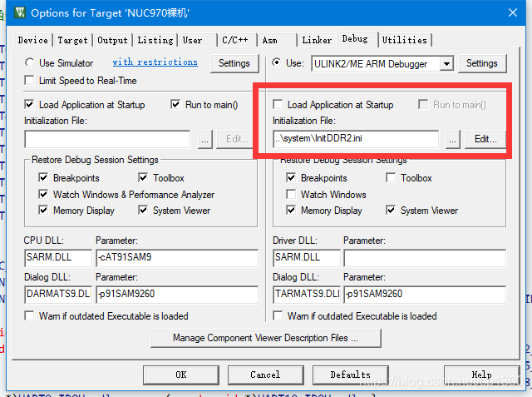This screenshot has width=532, height=397.
Task: Uncheck simulator Load Application at Startup
Action: [30, 104]
